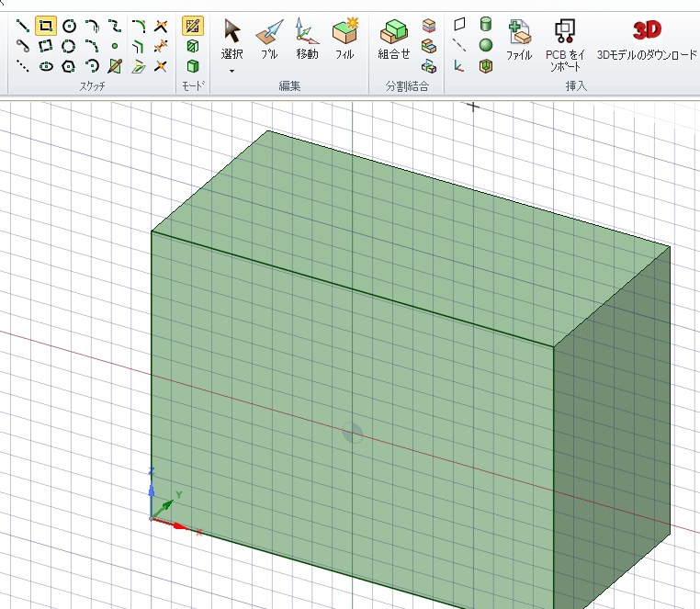This screenshot has height=609, width=700.
Task: Activate the プル (Pull) tool
Action: pos(269,39)
